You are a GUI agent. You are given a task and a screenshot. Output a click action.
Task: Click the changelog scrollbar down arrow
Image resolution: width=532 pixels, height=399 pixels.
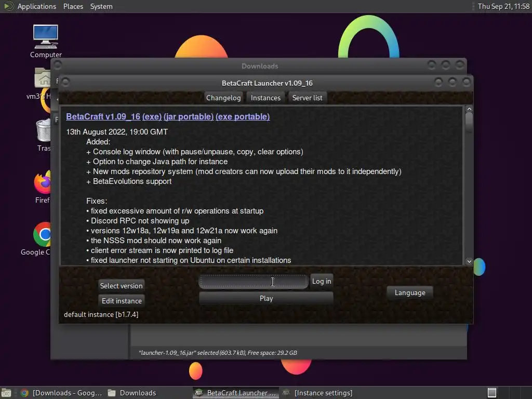pyautogui.click(x=469, y=261)
